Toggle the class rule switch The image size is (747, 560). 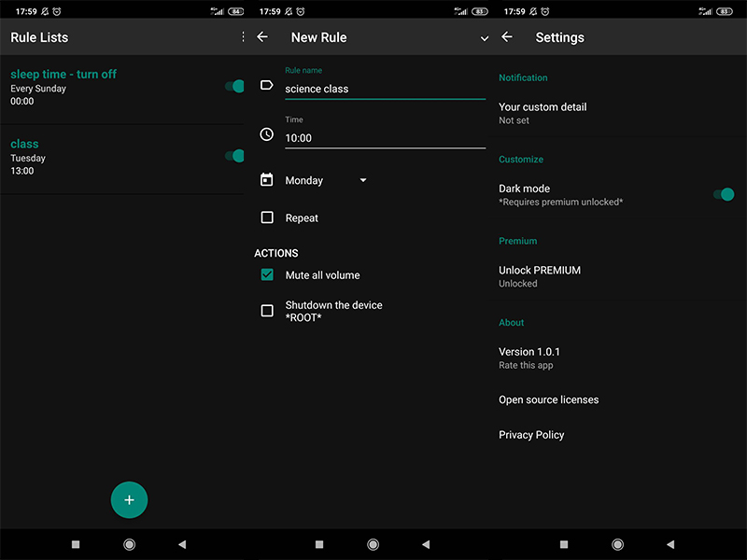(x=235, y=156)
